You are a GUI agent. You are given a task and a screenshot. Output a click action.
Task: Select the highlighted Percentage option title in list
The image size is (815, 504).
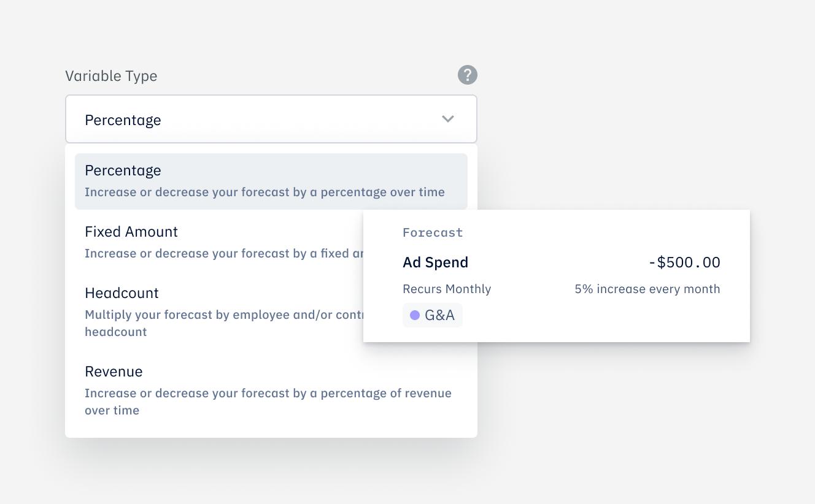click(x=123, y=170)
